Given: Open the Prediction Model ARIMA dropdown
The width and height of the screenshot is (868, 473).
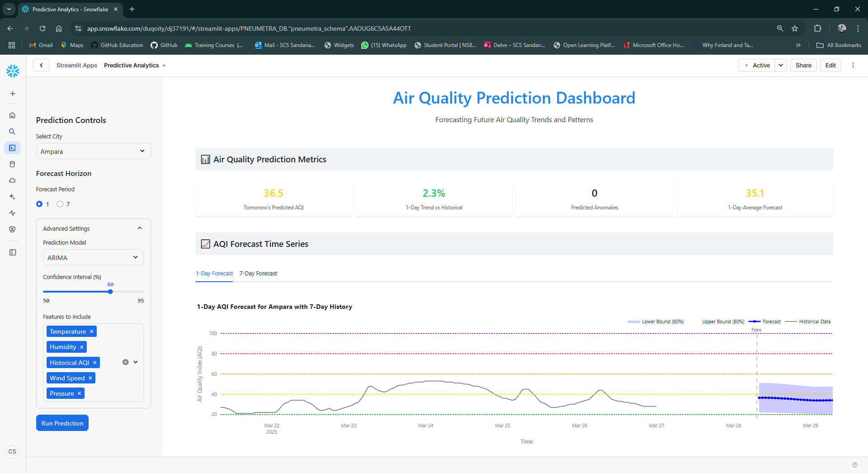Looking at the screenshot, I should (93, 257).
